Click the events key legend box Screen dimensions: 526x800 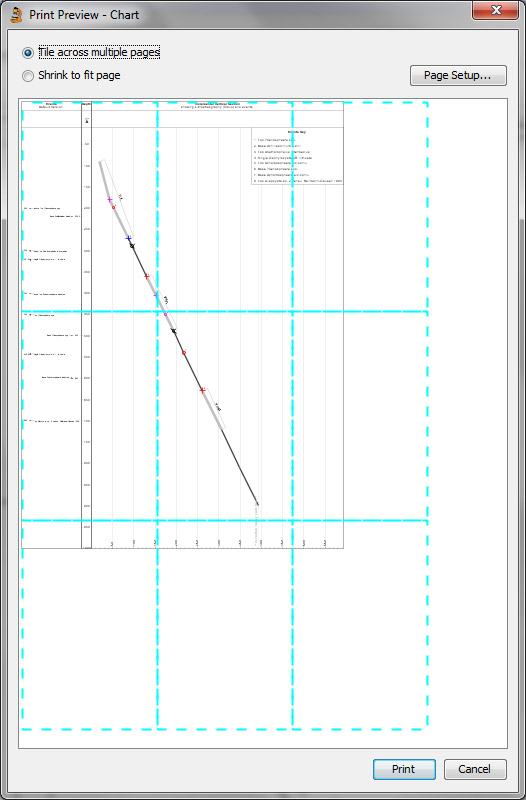[x=297, y=156]
